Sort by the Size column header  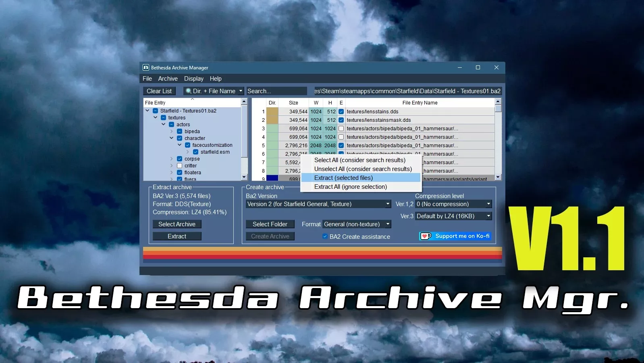coord(293,103)
